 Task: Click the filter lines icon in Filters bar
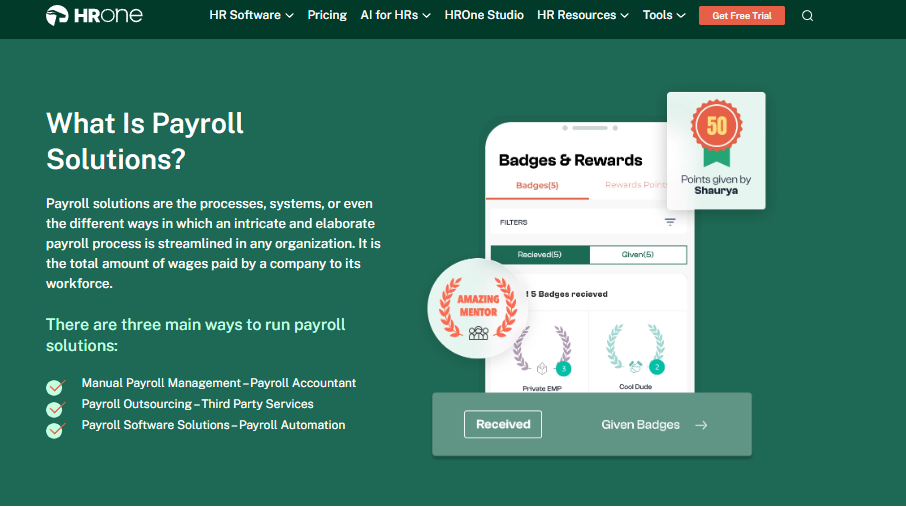670,222
